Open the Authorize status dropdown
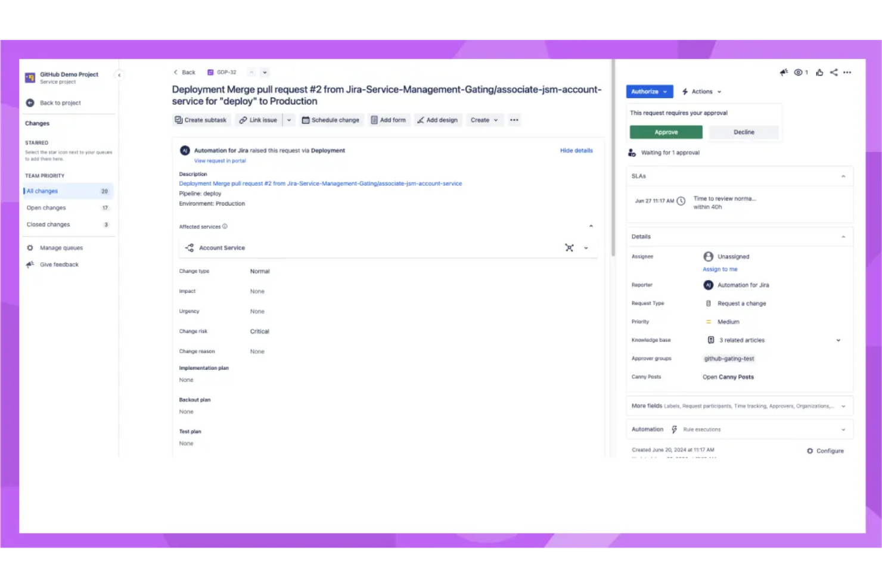882x588 pixels. click(649, 92)
